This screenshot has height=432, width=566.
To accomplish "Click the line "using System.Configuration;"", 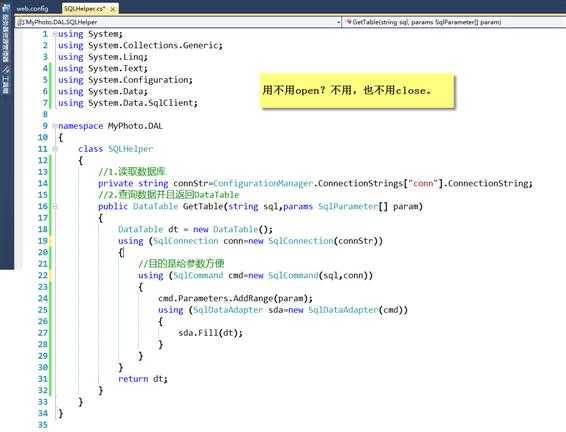I will pos(126,80).
